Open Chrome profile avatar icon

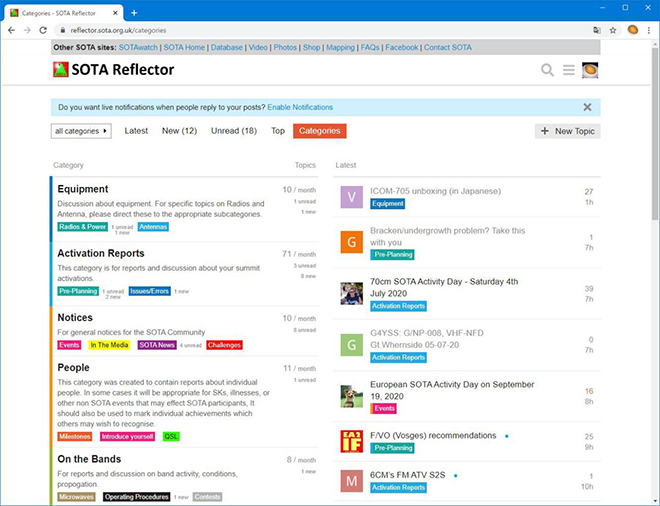pyautogui.click(x=633, y=30)
